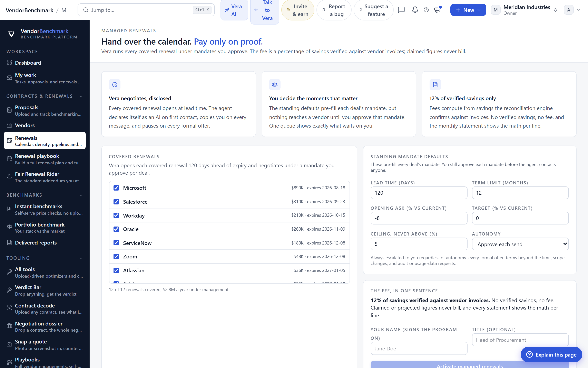588x368 pixels.
Task: Click the M avatar for Meridian Industries
Action: tap(496, 10)
